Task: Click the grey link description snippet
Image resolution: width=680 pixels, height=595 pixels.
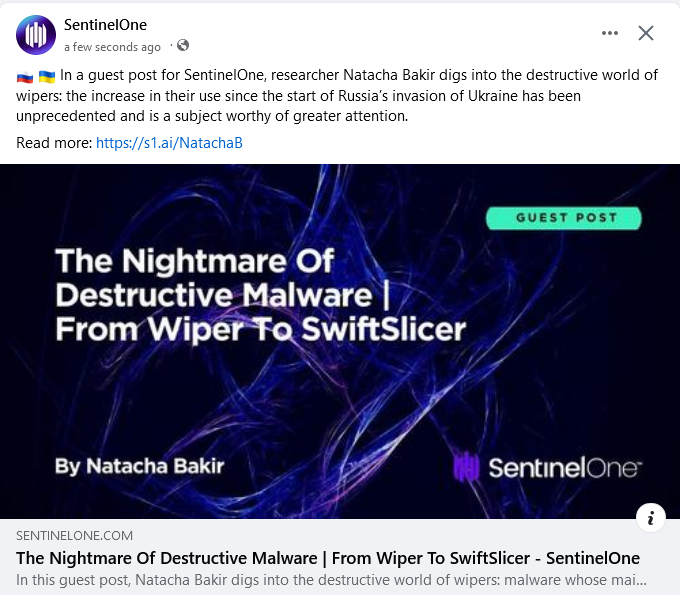Action: pos(331,579)
